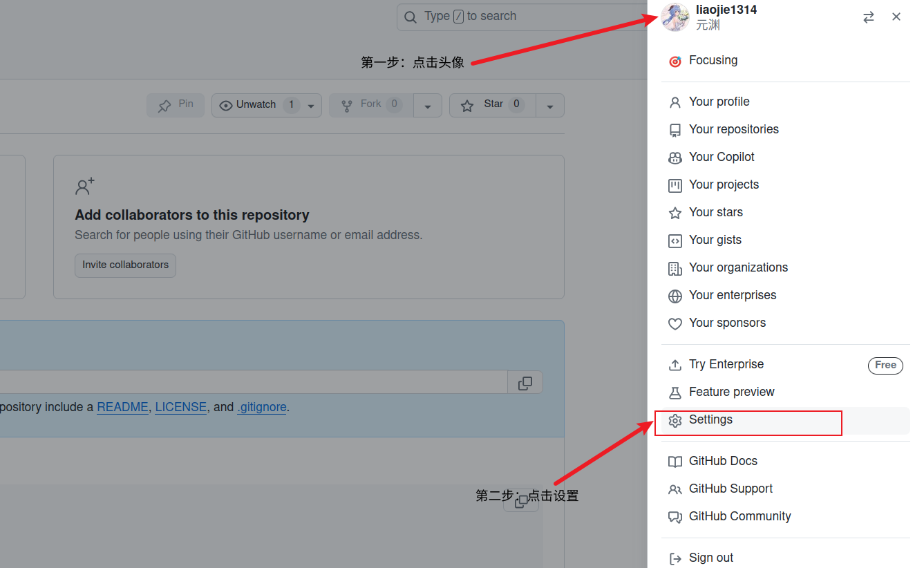Open the .gitignore link
The height and width of the screenshot is (568, 924).
(262, 407)
